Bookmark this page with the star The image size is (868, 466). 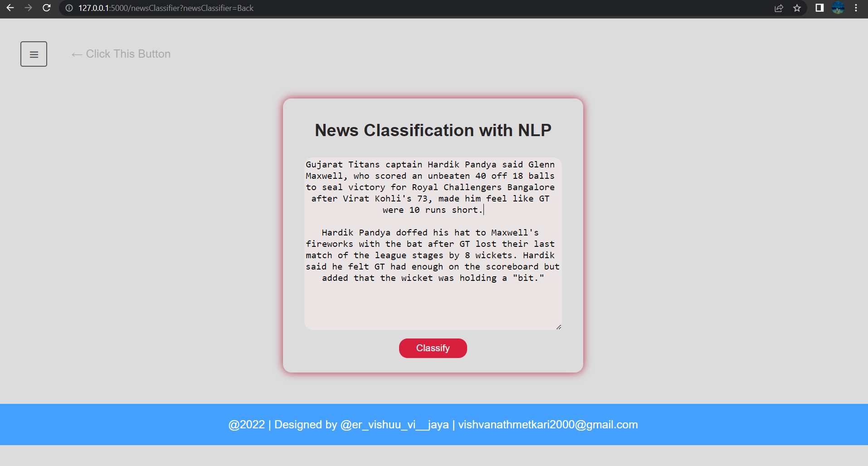(797, 8)
